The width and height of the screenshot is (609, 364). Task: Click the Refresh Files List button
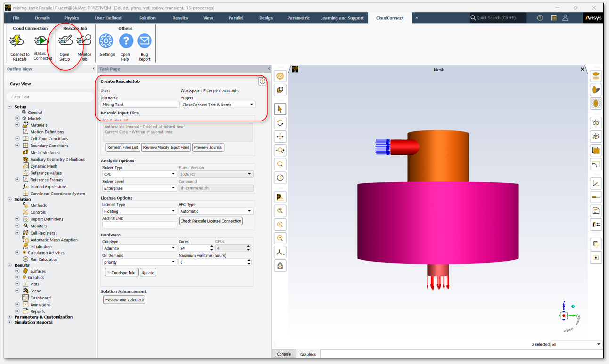pos(123,147)
